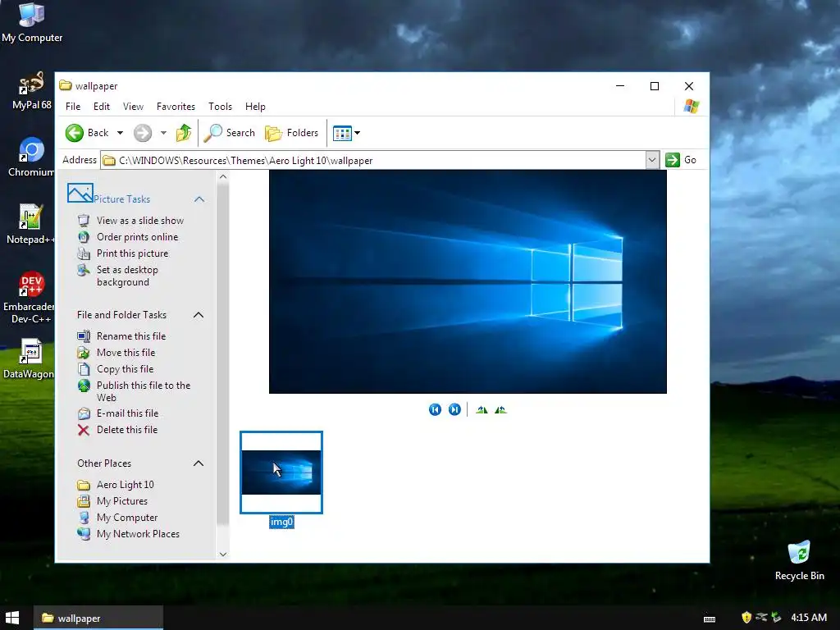The image size is (840, 630).
Task: Show next image in filmstrip
Action: pyautogui.click(x=454, y=410)
